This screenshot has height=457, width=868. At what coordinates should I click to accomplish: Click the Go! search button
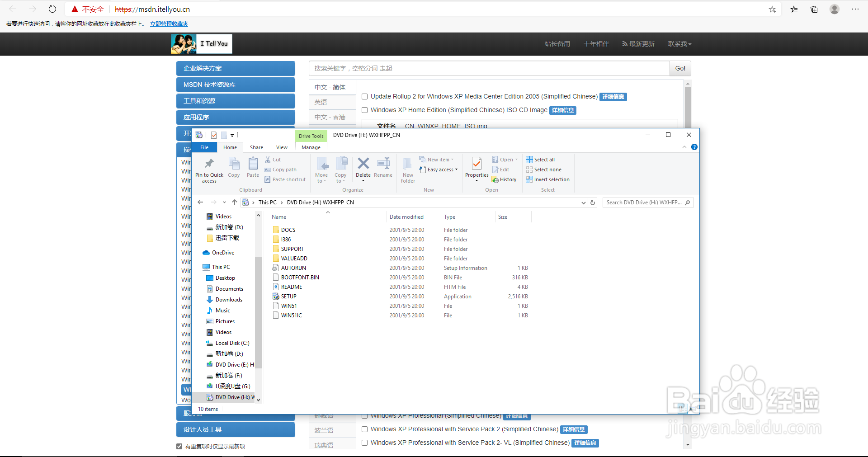pyautogui.click(x=680, y=68)
